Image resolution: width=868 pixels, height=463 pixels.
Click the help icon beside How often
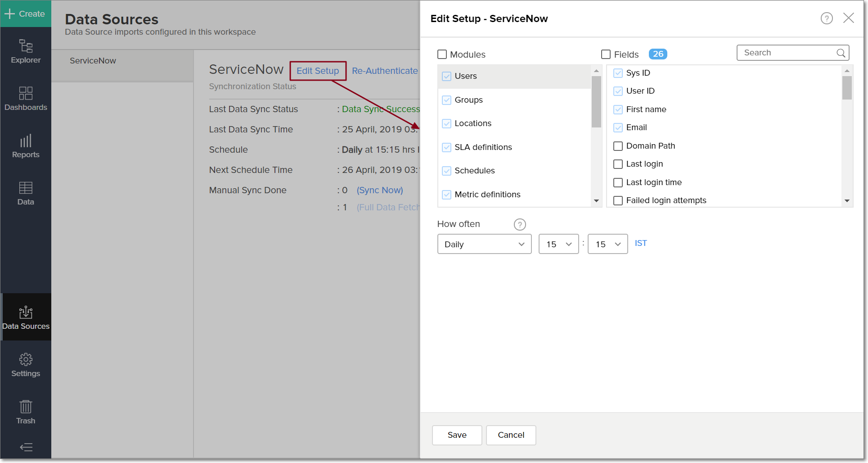[520, 224]
